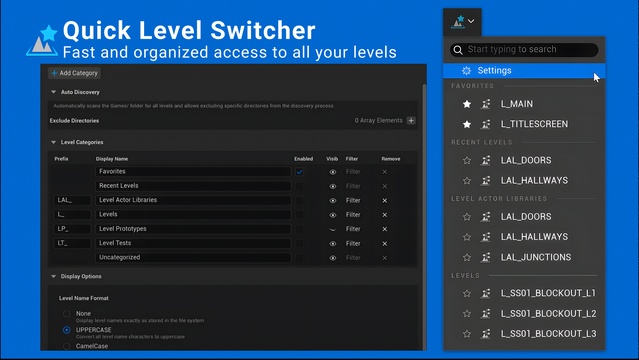Star the L_SS01_BLOCKOUT_L2 level
This screenshot has width=639, height=360.
[x=467, y=314]
